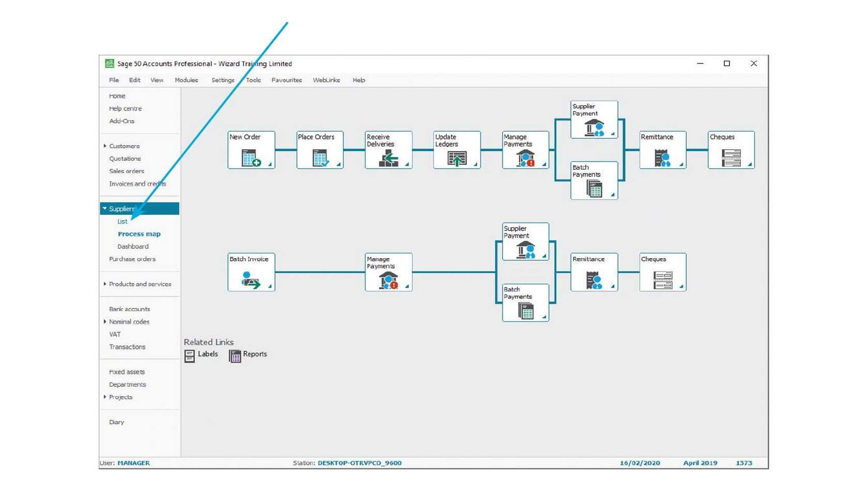Viewport: 868px width, 491px height.
Task: Open Diary in the sidebar
Action: 117,422
